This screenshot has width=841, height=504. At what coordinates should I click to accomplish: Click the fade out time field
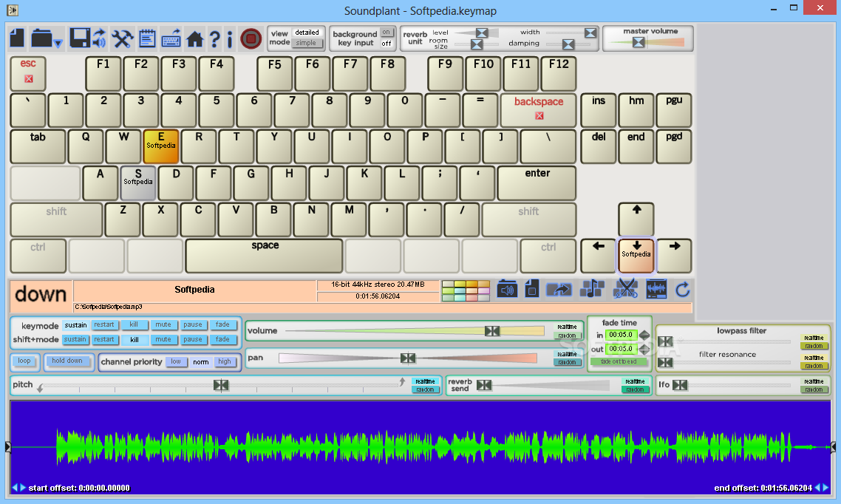point(621,349)
